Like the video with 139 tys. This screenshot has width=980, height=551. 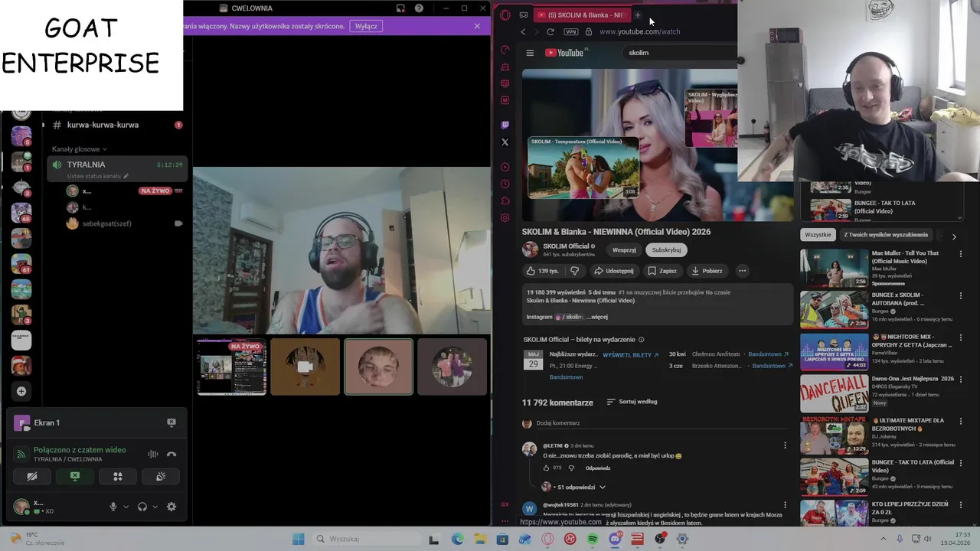coord(542,271)
